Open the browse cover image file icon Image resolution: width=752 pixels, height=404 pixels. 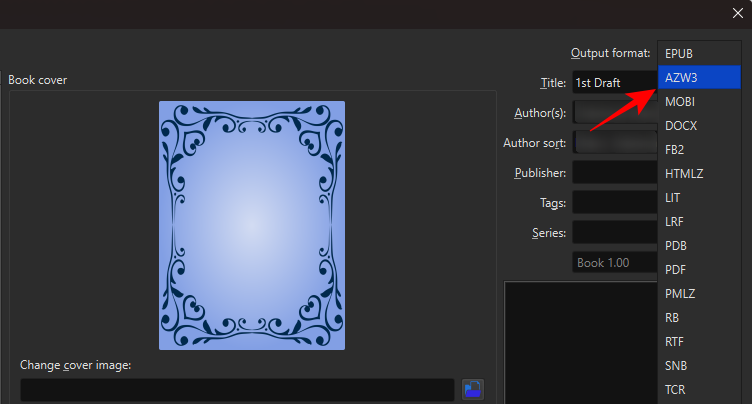[x=472, y=389]
